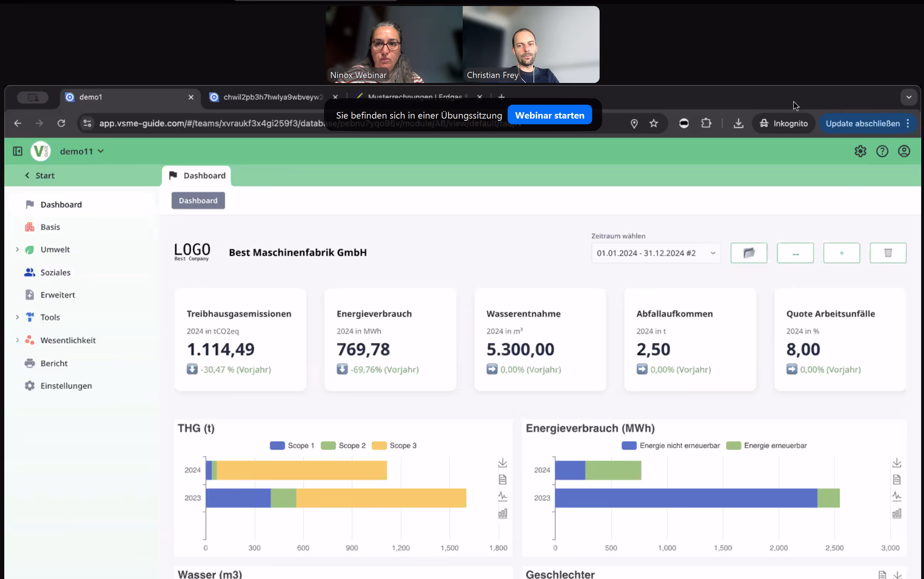Expand the Umwelt section in the sidebar

point(17,249)
